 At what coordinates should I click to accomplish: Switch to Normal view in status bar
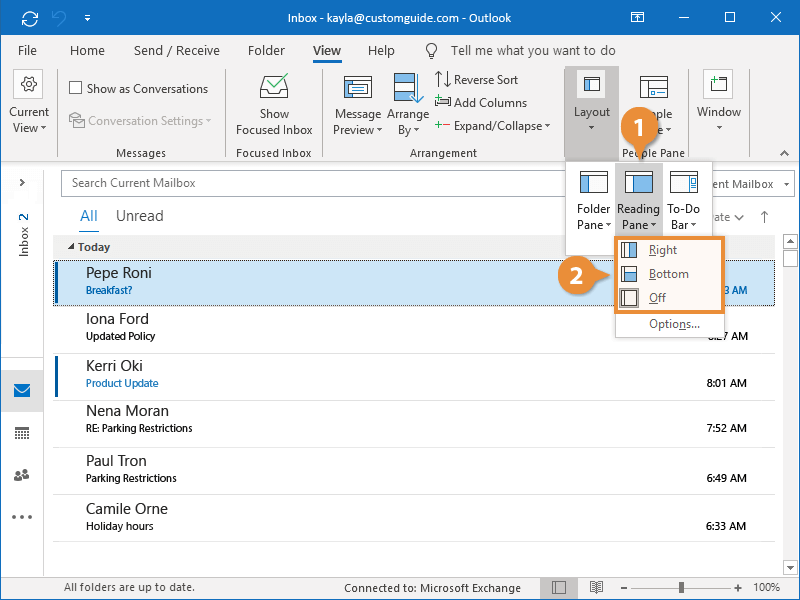[x=559, y=588]
